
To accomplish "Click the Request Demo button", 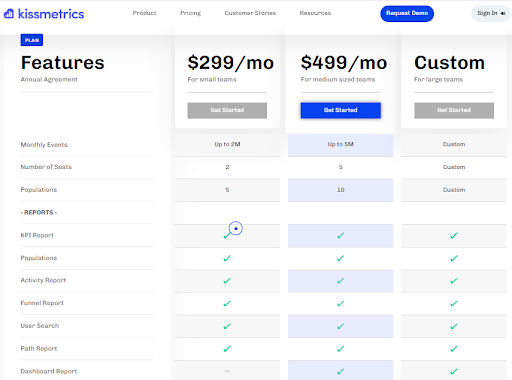I will click(x=407, y=13).
